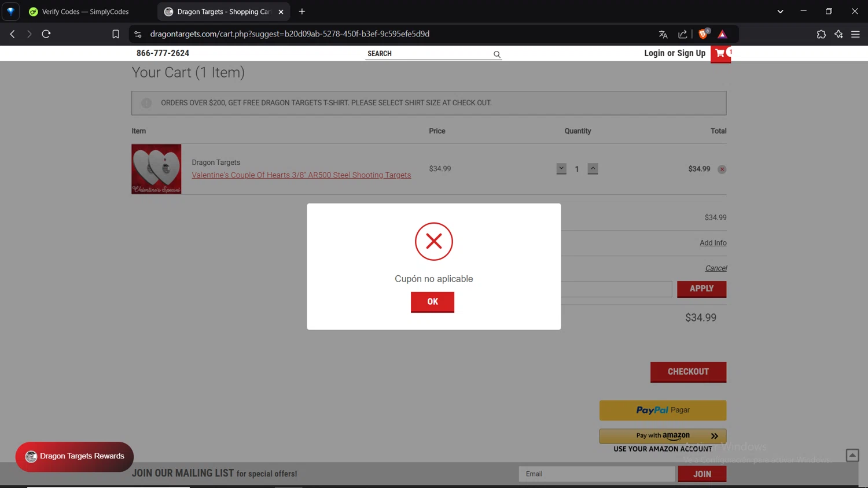Click the mailing list Email field
Image resolution: width=868 pixels, height=488 pixels.
click(x=597, y=474)
